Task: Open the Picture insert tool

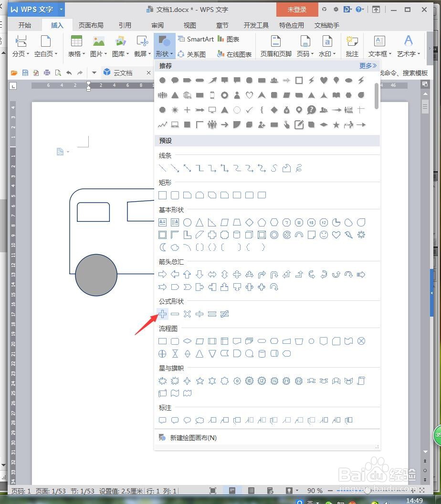Action: click(x=98, y=46)
